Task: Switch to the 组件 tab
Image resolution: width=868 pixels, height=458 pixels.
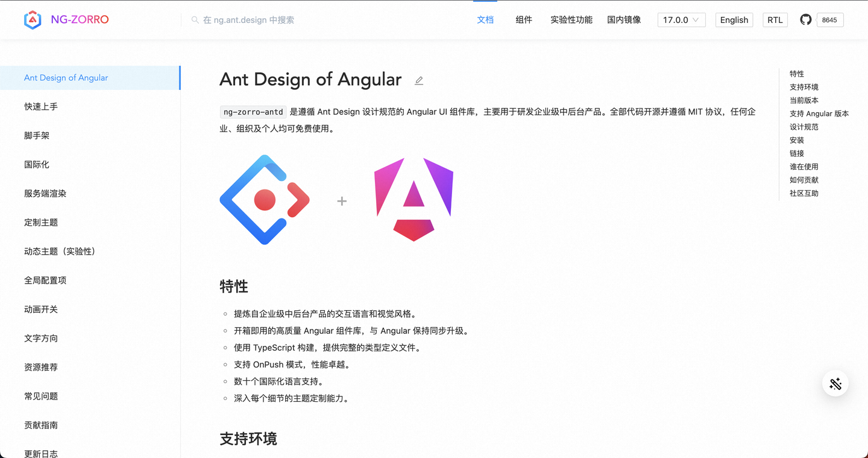Action: click(x=524, y=19)
